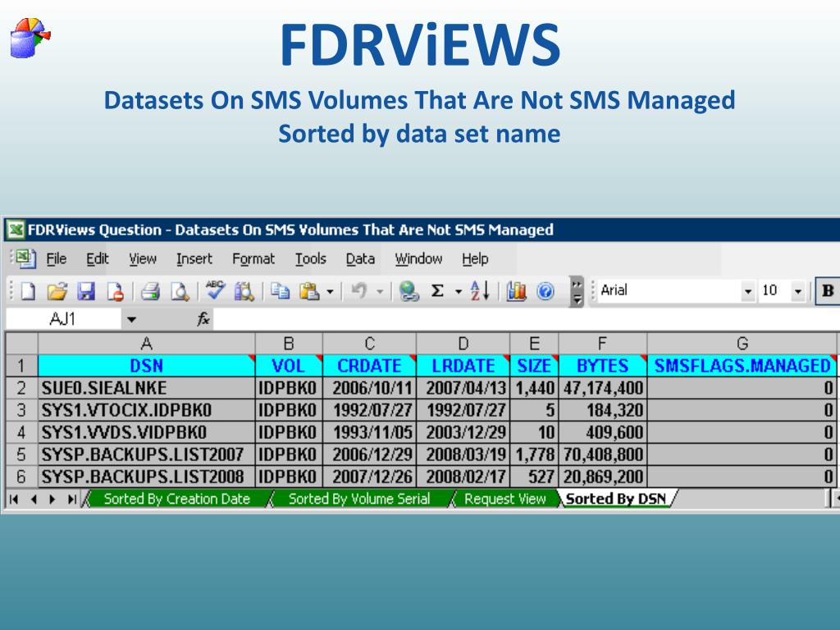Image resolution: width=840 pixels, height=630 pixels.
Task: Click the Copy icon
Action: click(280, 291)
